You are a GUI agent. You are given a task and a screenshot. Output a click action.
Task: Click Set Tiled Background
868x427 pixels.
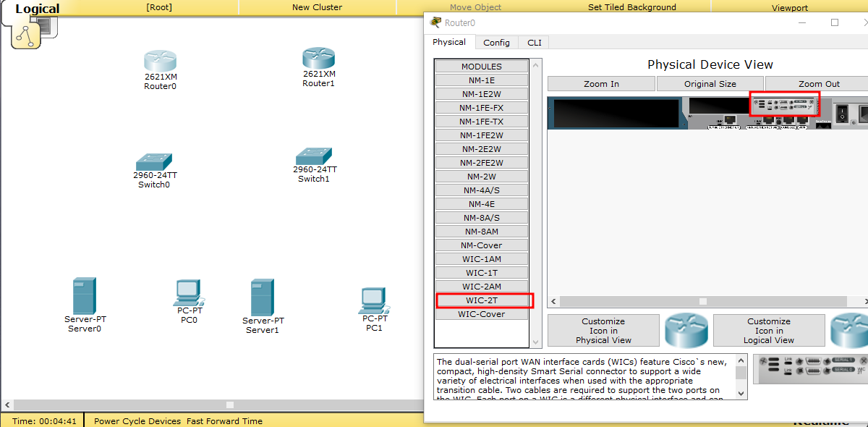[x=632, y=7]
